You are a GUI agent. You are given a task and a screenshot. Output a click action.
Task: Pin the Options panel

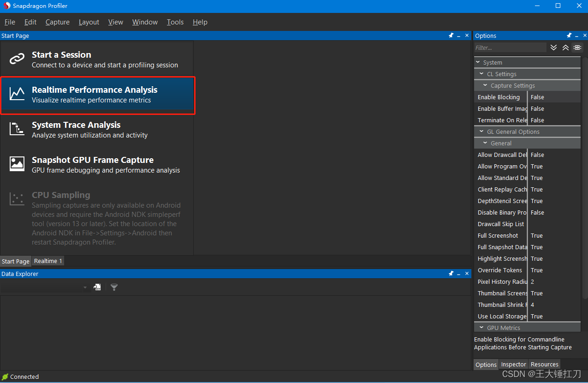click(569, 36)
